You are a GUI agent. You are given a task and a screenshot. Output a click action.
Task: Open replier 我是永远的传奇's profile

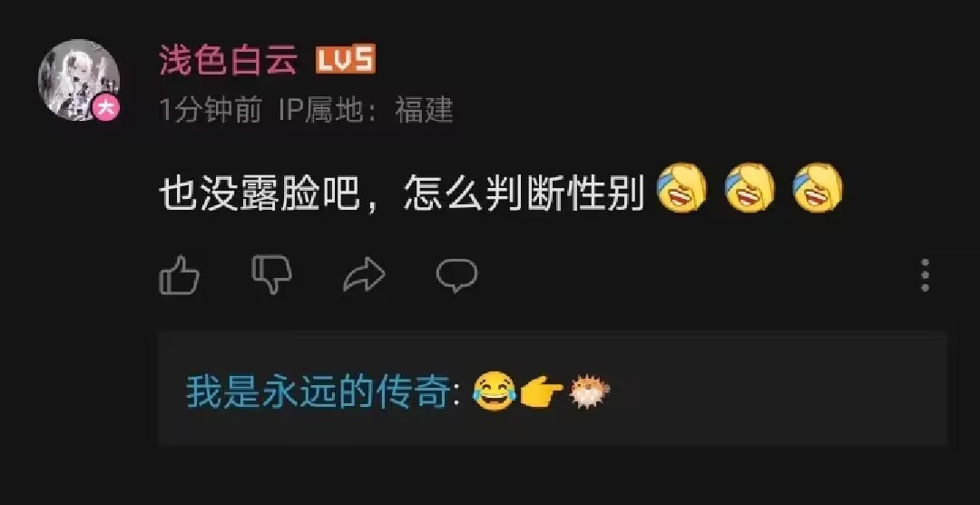coord(318,392)
